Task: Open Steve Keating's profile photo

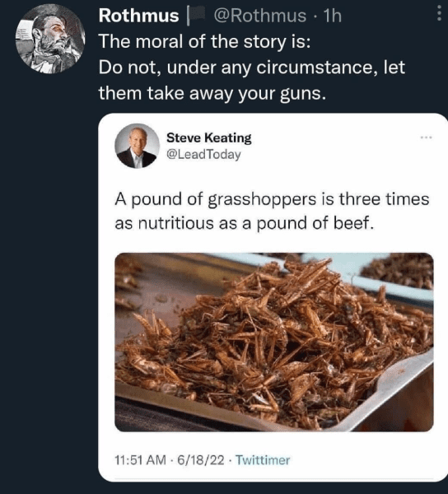Action: 137,146
